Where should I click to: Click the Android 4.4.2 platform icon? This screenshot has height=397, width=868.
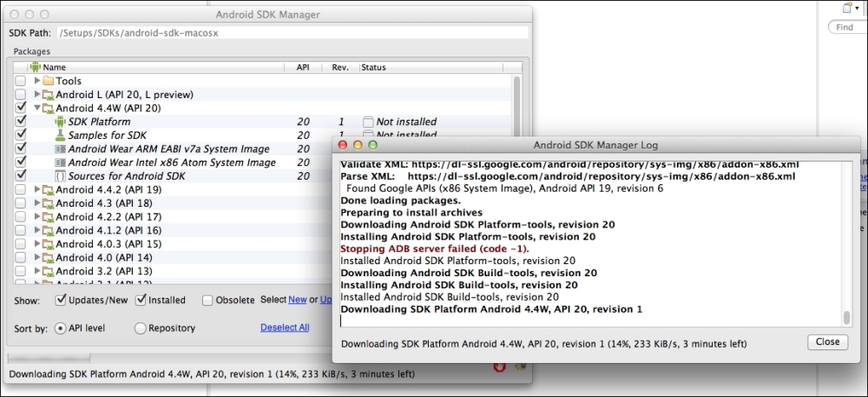48,189
